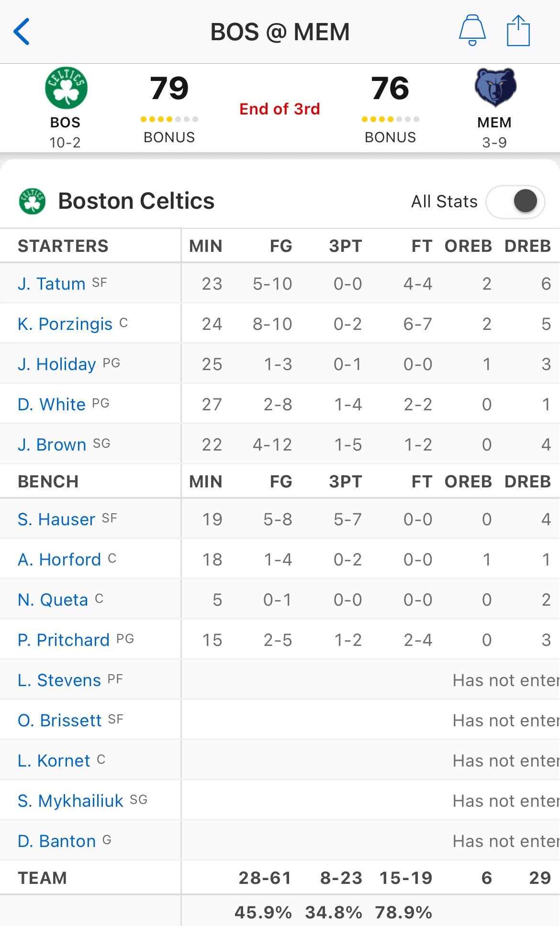Open K. Porzingis player page
The image size is (560, 926).
click(x=65, y=324)
